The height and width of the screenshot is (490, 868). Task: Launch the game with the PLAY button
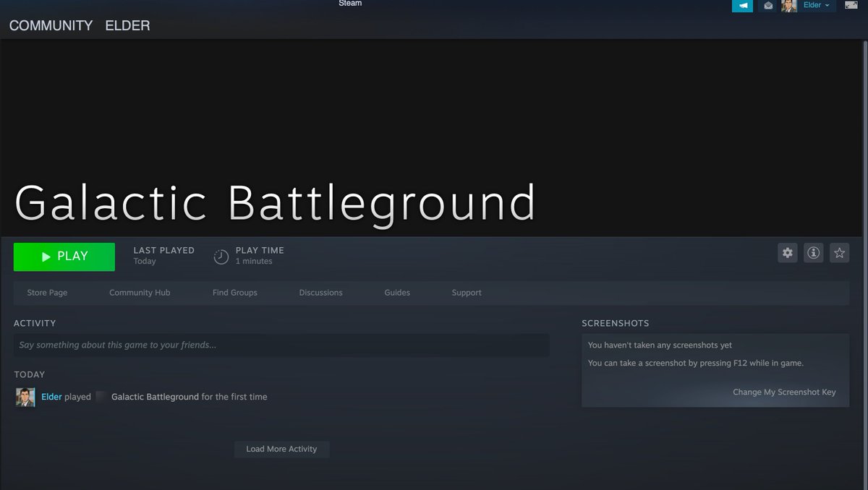[x=64, y=257]
